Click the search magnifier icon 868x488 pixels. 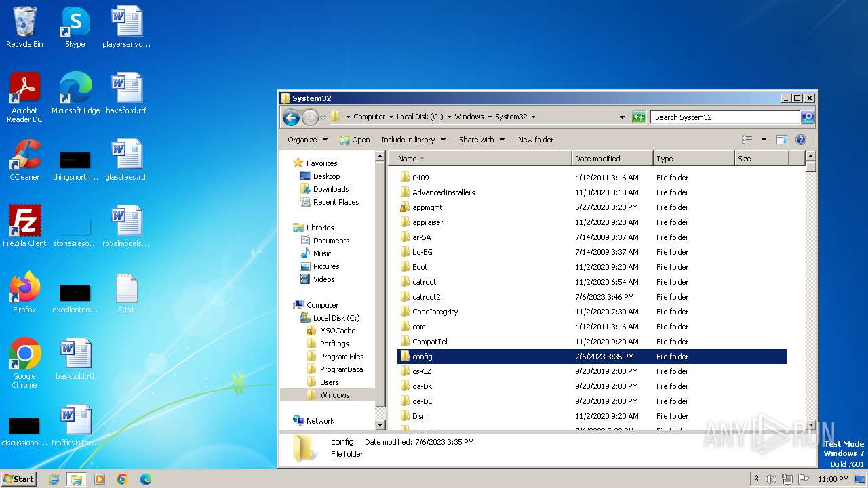[x=808, y=117]
